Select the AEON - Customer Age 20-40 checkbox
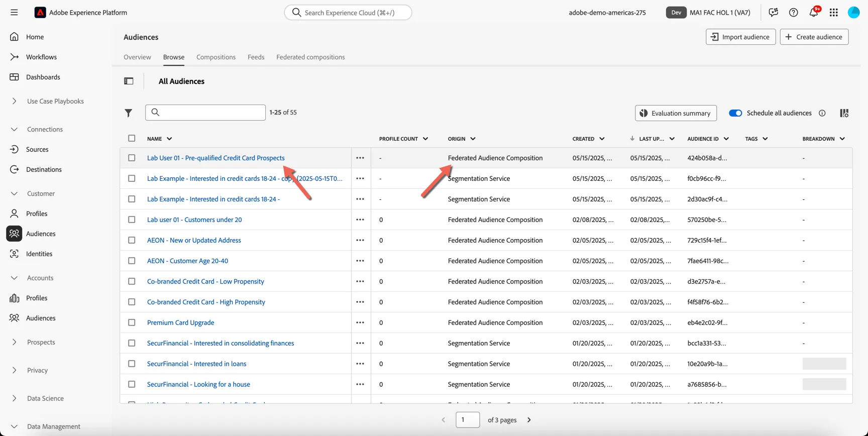 132,261
